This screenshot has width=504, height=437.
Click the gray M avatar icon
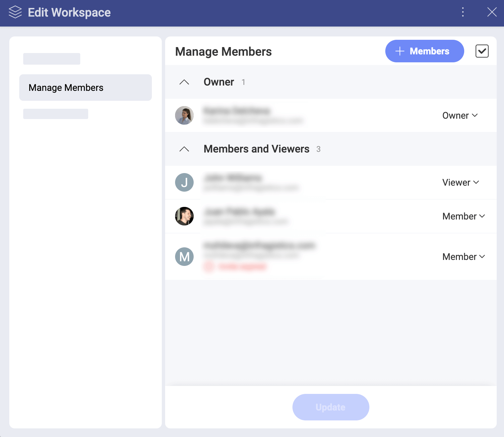coord(184,257)
